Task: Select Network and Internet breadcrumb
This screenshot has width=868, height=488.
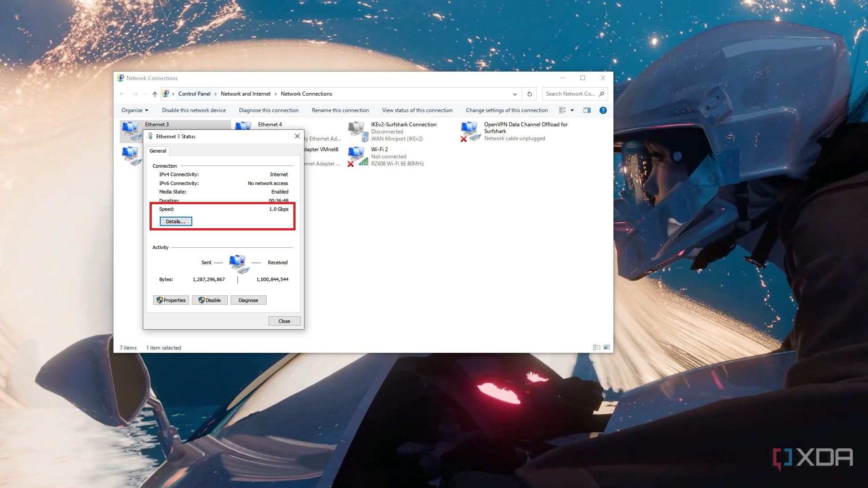Action: 246,94
